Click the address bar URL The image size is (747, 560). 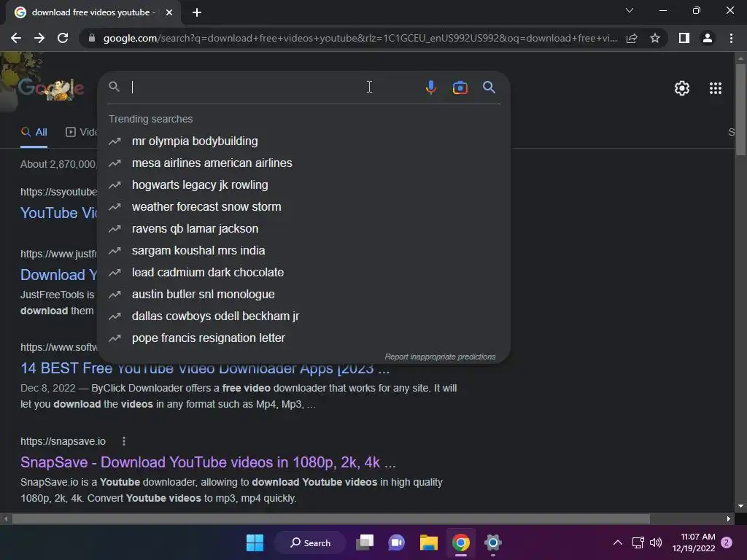click(360, 38)
